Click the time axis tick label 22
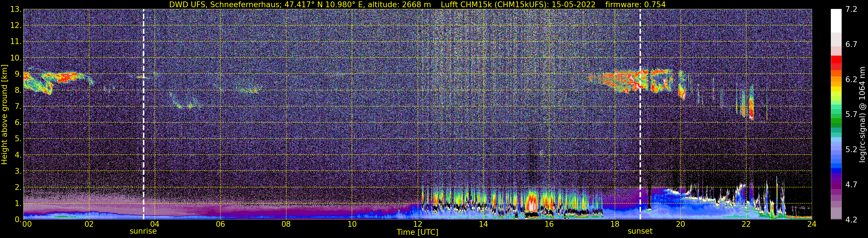Screen dimensions: 868x238 (x=746, y=224)
